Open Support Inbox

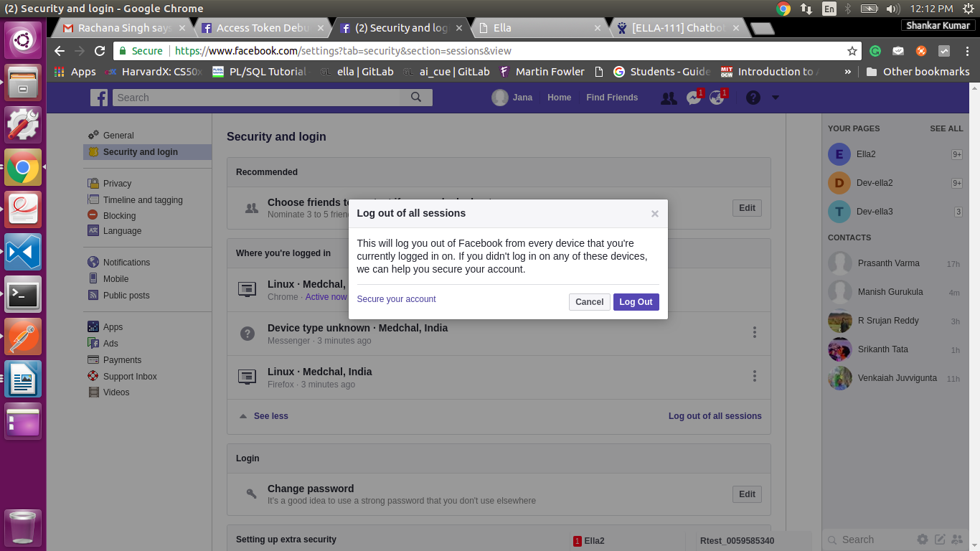130,377
